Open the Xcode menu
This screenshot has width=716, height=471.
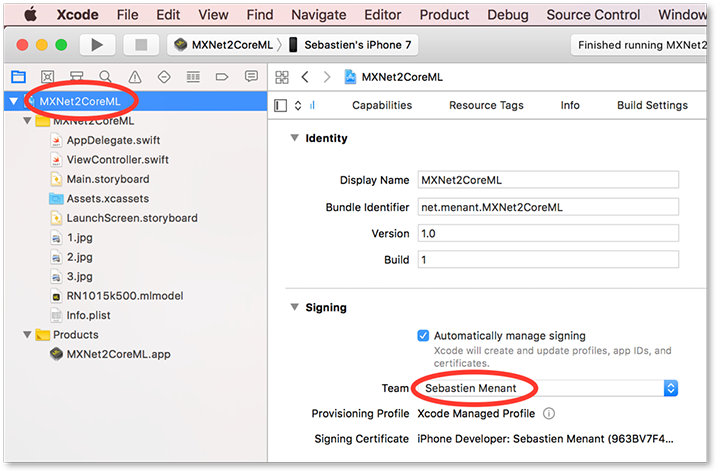(x=77, y=15)
